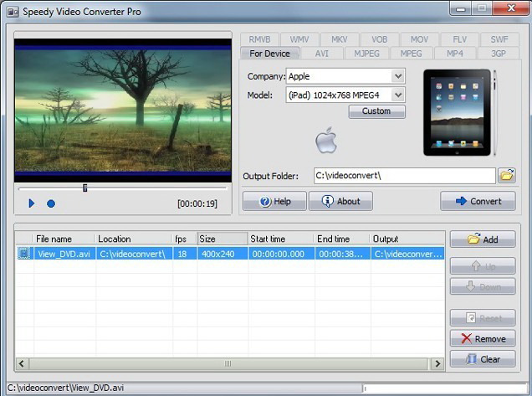532x396 pixels.
Task: Add a video file to list
Action: [x=483, y=239]
